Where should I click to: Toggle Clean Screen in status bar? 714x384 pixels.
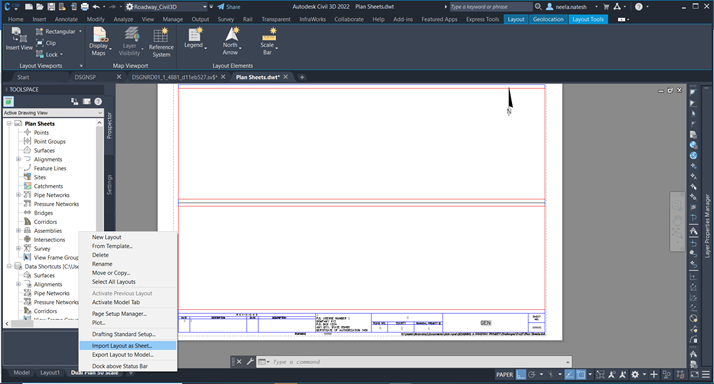point(694,374)
